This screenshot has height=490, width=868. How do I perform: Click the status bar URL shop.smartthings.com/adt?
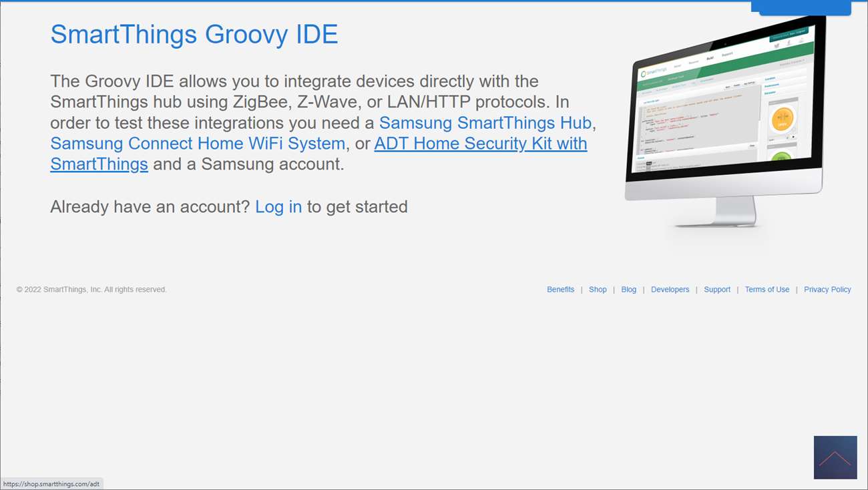(51, 484)
